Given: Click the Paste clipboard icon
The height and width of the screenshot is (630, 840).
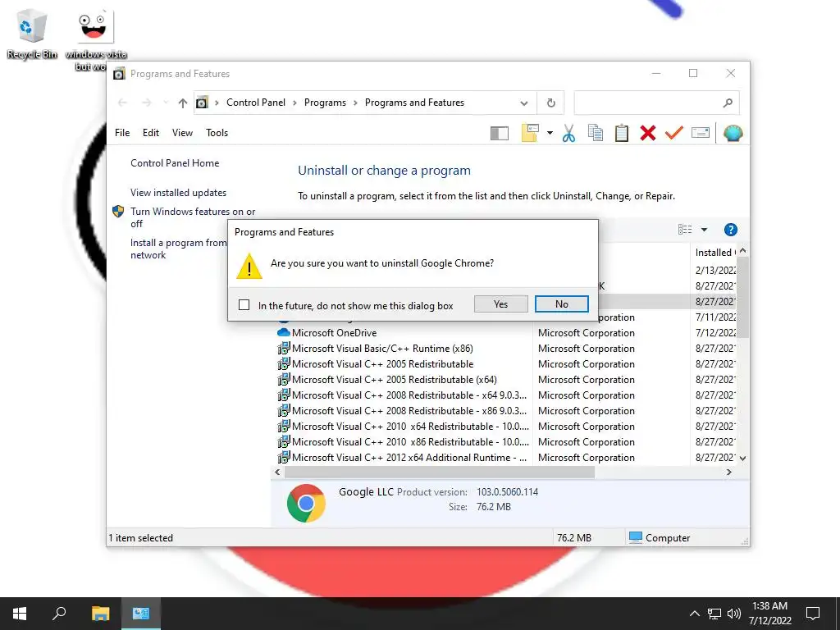Looking at the screenshot, I should pos(622,133).
